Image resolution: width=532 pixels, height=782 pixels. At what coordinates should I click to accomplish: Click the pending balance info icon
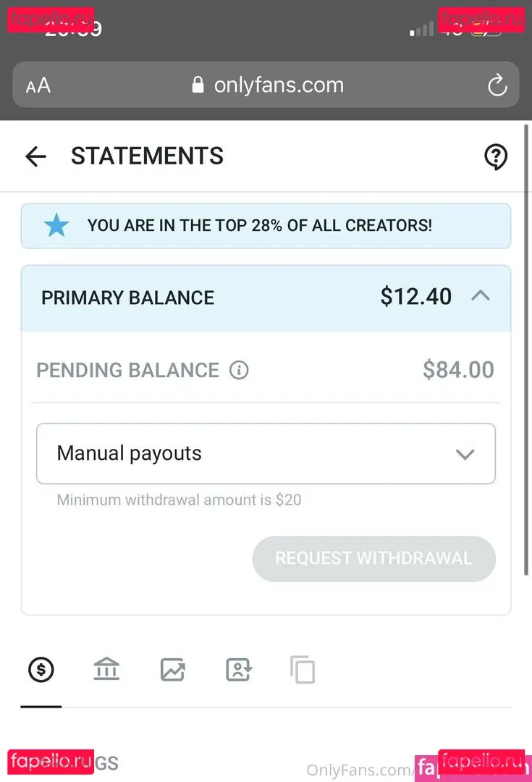coord(239,370)
